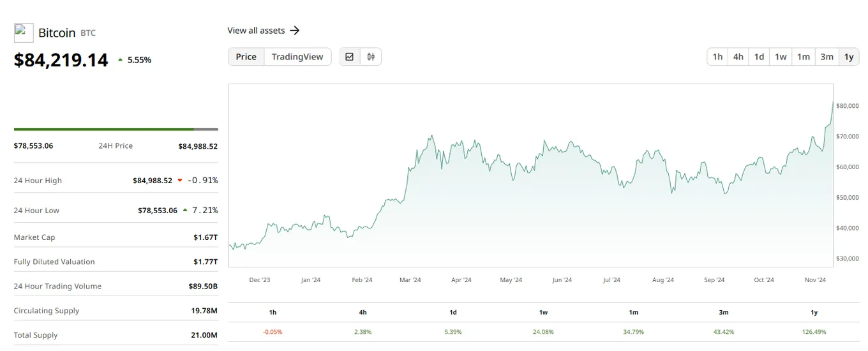
Task: Click the $84,219.14 price value
Action: [61, 60]
